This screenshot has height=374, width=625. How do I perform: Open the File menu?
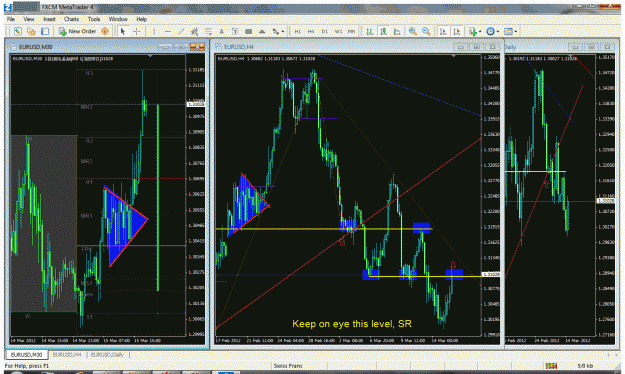pyautogui.click(x=11, y=19)
